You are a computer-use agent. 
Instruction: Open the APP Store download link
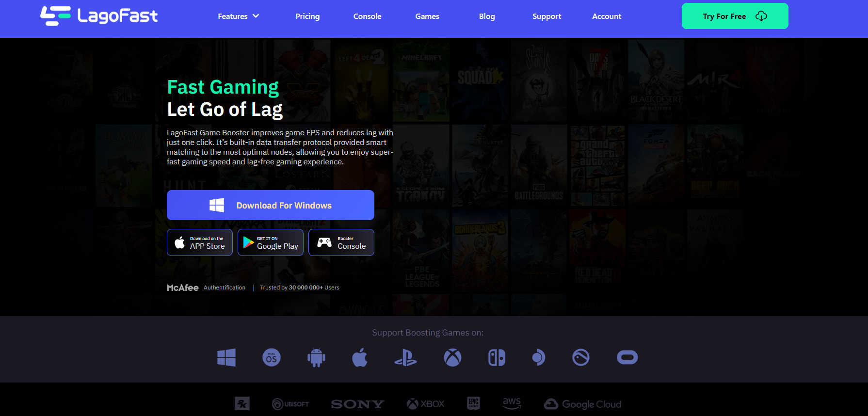click(x=200, y=242)
